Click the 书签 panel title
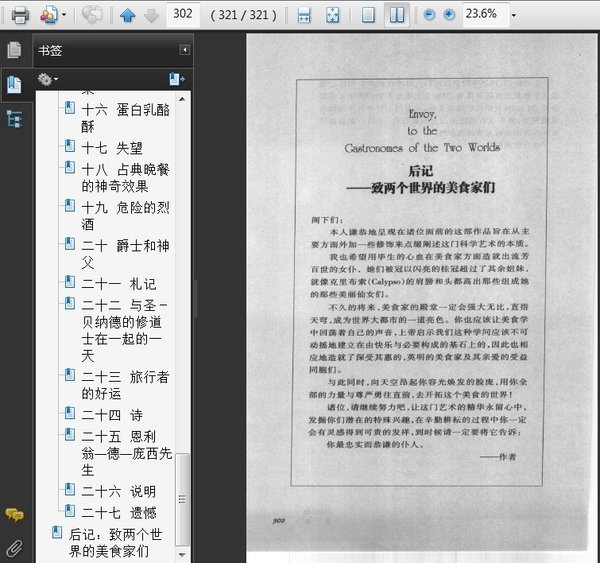 50,51
